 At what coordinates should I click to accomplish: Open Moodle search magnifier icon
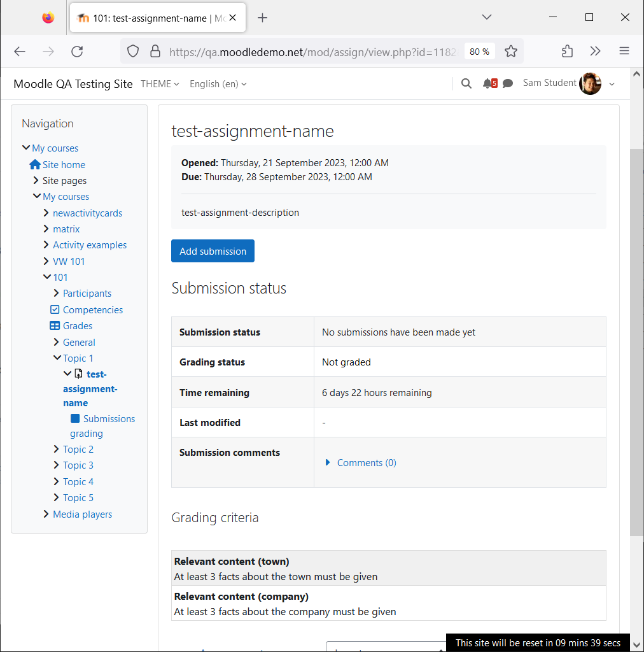(x=466, y=83)
